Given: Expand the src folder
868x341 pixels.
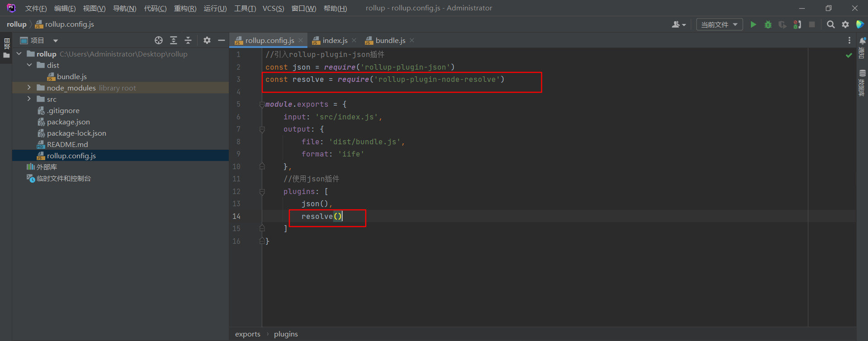Looking at the screenshot, I should pos(29,99).
